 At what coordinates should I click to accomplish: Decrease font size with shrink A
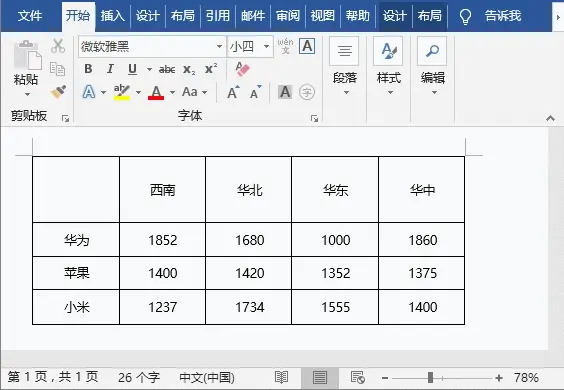pyautogui.click(x=256, y=92)
